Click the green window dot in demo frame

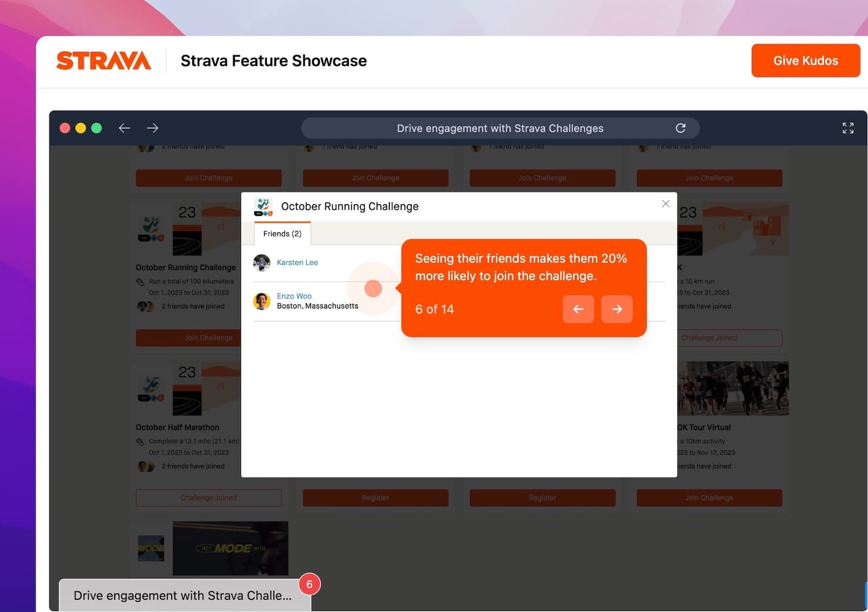coord(96,128)
